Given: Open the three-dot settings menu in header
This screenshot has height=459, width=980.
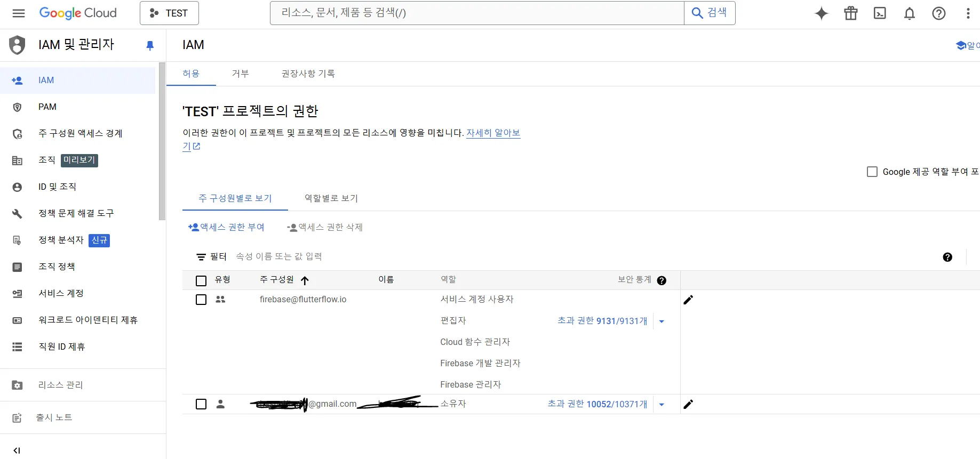Looking at the screenshot, I should (x=968, y=13).
